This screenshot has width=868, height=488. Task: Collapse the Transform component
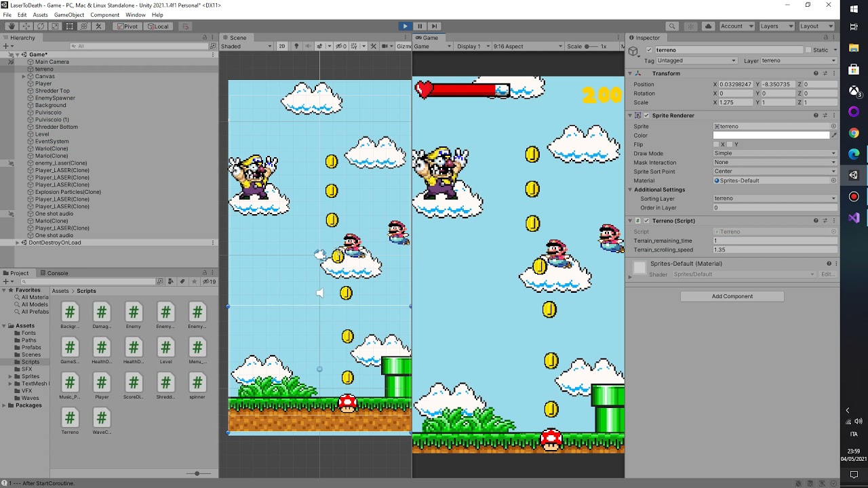point(630,73)
